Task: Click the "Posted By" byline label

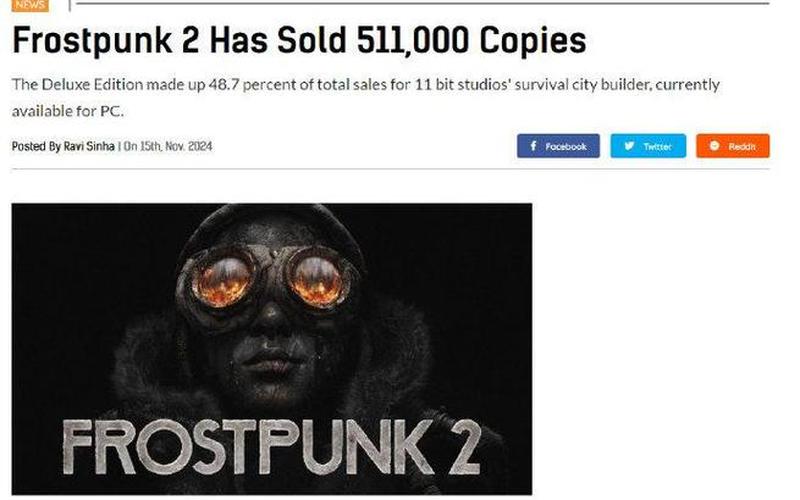Action: click(x=36, y=147)
